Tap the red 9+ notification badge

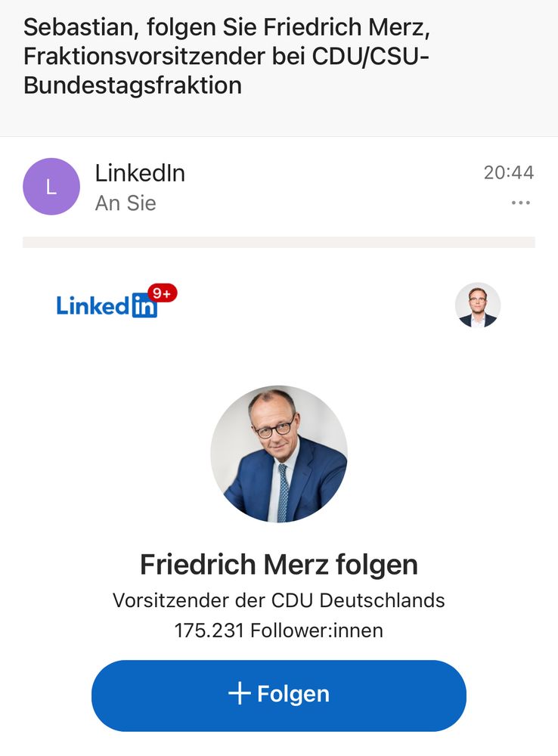[163, 293]
